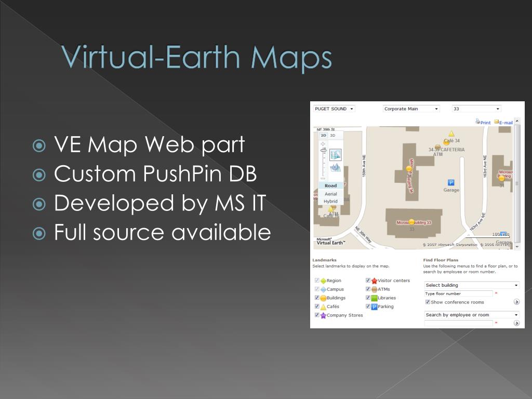Uncheck the Buildings landmark checkbox
The height and width of the screenshot is (399, 532).
point(317,298)
